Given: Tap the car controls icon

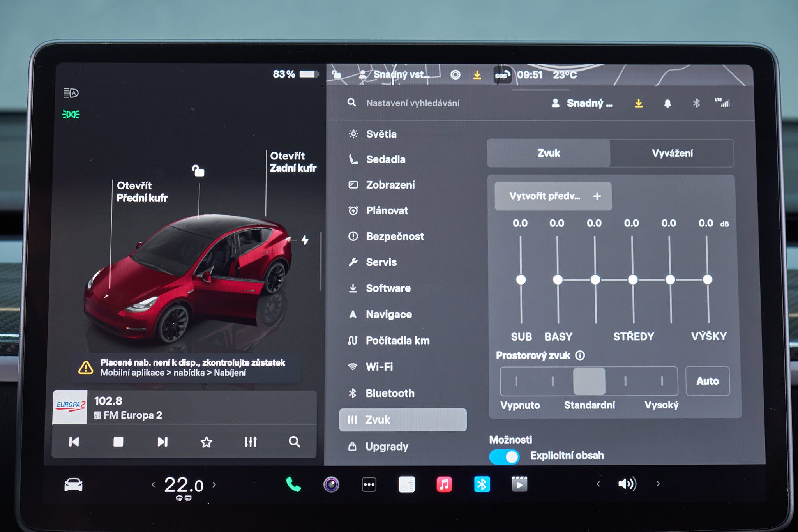Looking at the screenshot, I should [73, 485].
